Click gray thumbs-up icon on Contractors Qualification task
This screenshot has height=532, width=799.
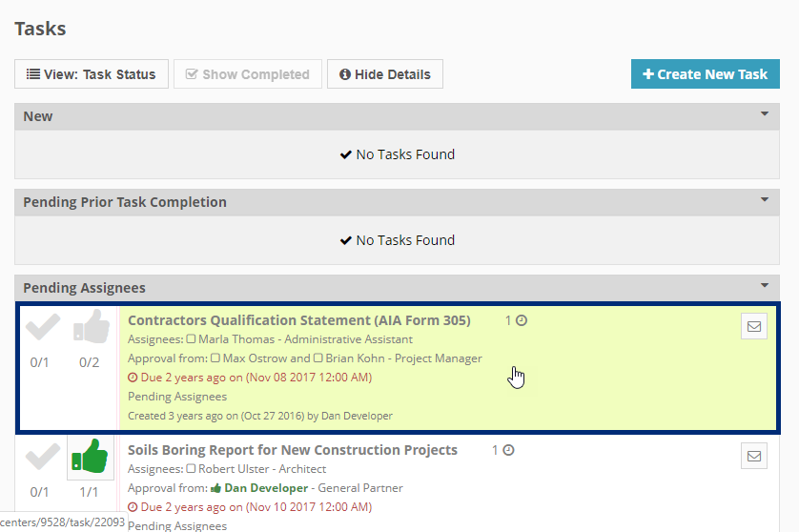click(x=92, y=326)
